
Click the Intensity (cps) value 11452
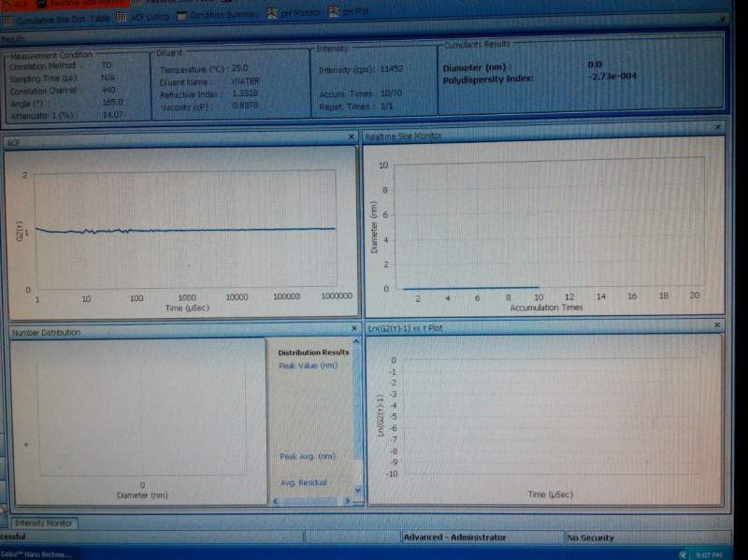coord(392,69)
